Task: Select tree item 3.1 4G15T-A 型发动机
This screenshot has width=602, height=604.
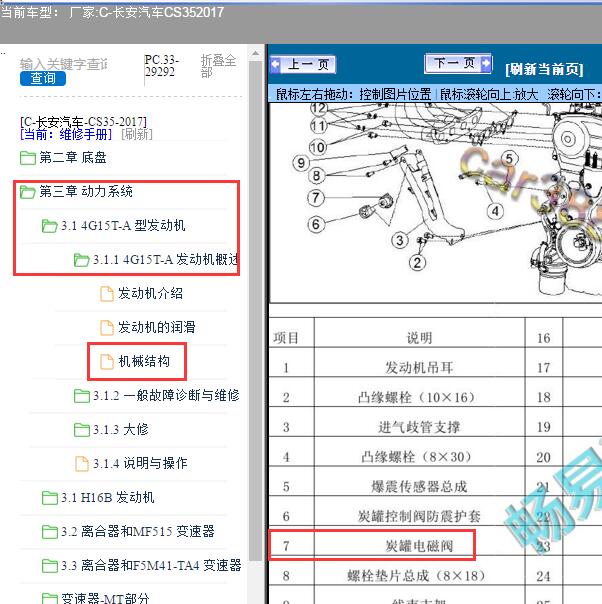Action: 123,225
